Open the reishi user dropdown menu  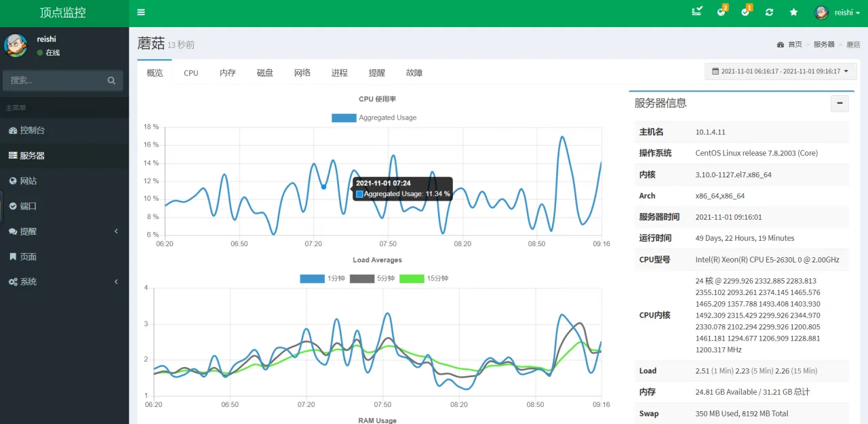pyautogui.click(x=842, y=12)
